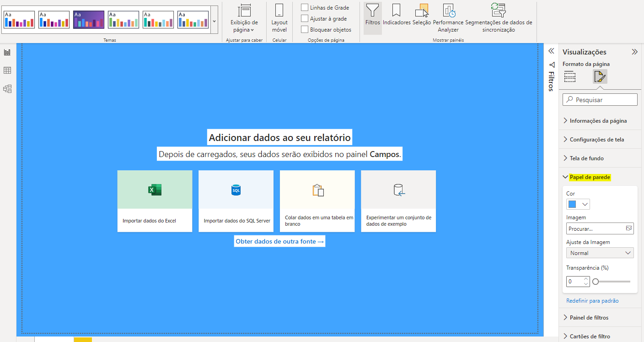Screen dimensions: 644x342
Task: Collapse the Visualizações pane
Action: point(634,52)
